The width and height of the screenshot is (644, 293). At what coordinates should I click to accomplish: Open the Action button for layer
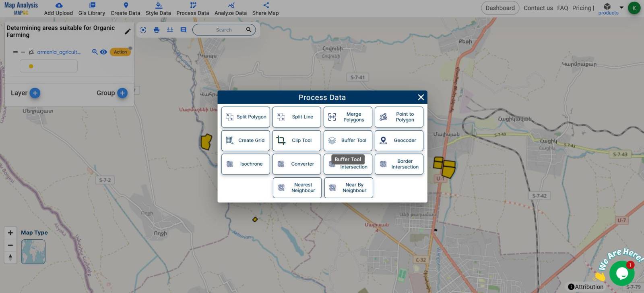[x=120, y=52]
